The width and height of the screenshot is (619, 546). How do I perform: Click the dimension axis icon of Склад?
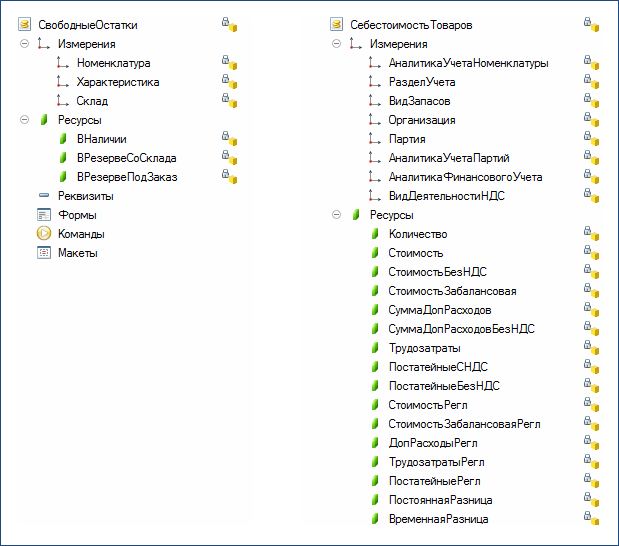click(63, 101)
